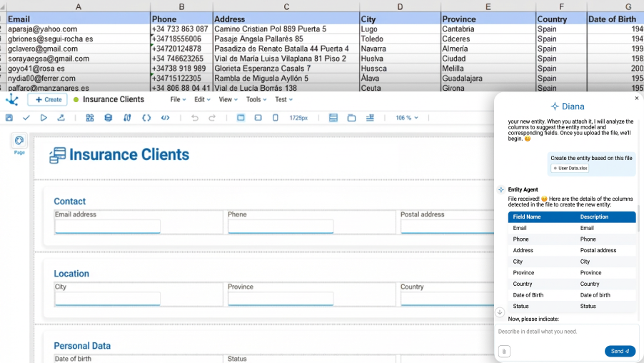Click the Email address input field

pos(108,227)
